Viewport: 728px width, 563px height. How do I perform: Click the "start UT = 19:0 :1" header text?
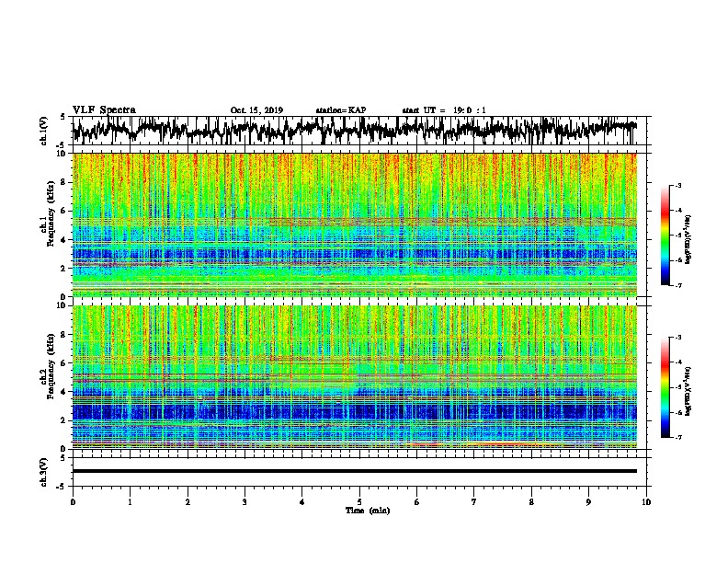(x=444, y=110)
